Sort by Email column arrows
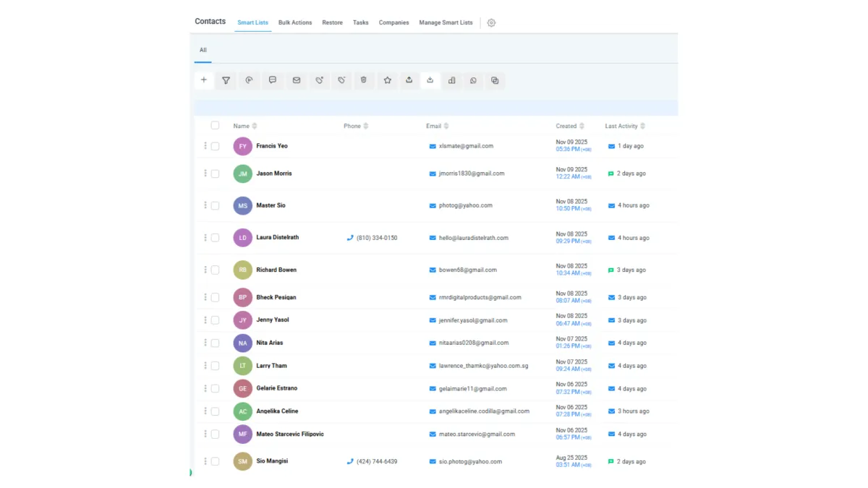 click(446, 126)
